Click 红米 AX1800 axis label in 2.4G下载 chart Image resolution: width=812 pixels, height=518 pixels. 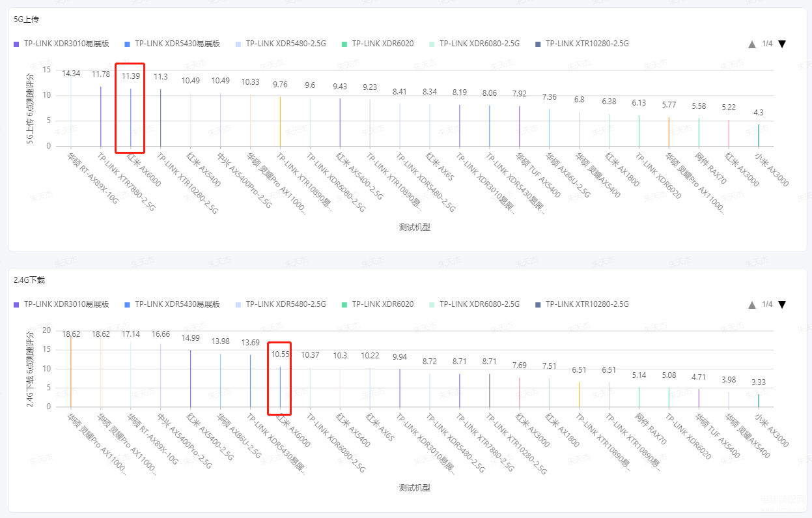(562, 429)
